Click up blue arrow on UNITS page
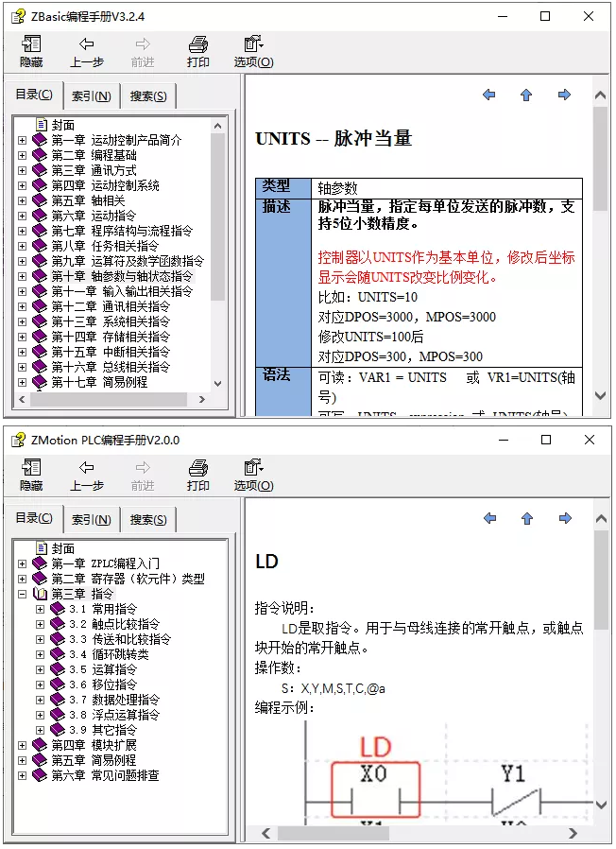Viewport: 616px width, 849px height. point(526,95)
